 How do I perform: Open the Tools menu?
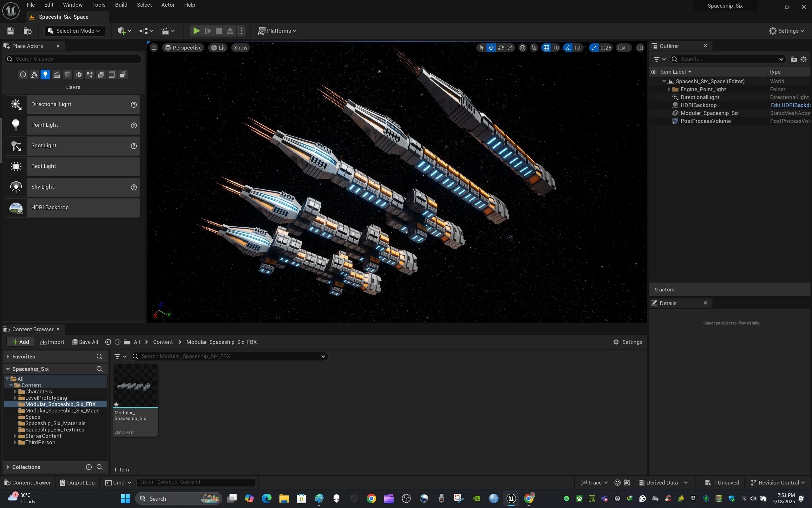tap(99, 5)
